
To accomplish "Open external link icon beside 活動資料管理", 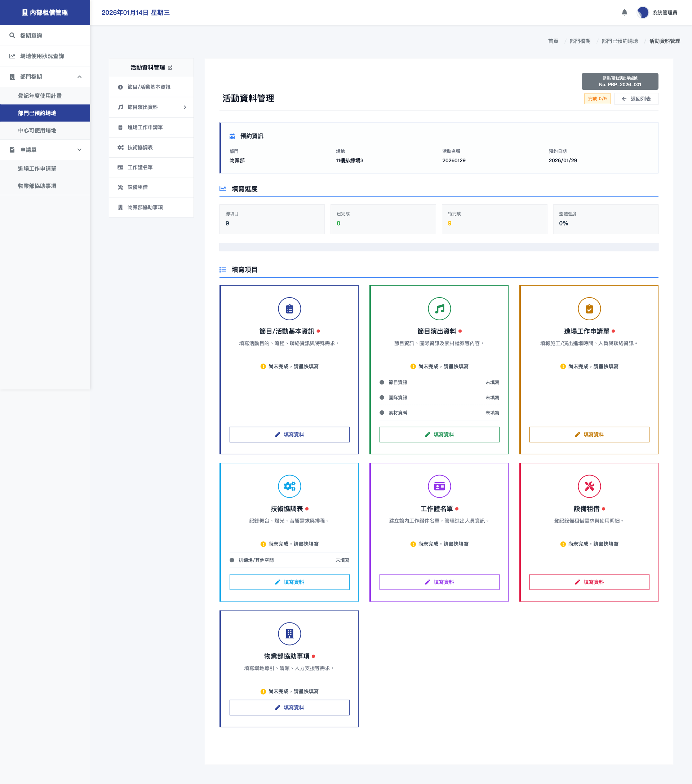I will 170,67.
